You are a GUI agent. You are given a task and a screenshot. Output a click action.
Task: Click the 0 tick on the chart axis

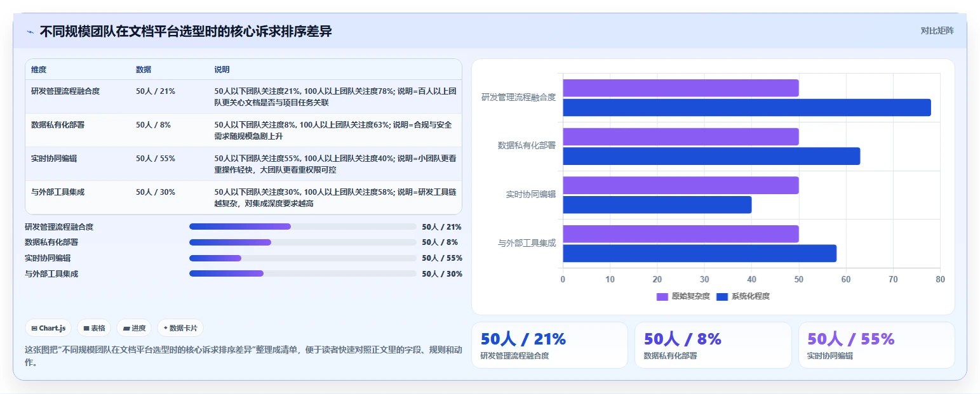[x=563, y=279]
